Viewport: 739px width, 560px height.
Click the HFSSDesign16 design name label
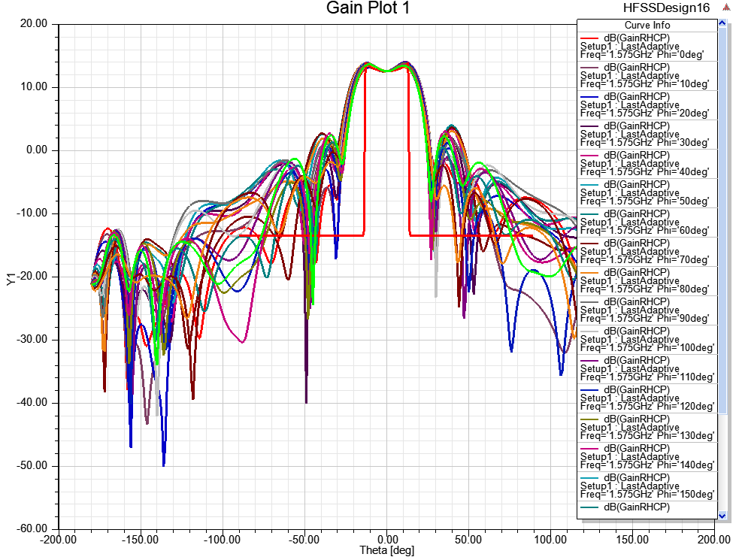pos(666,8)
